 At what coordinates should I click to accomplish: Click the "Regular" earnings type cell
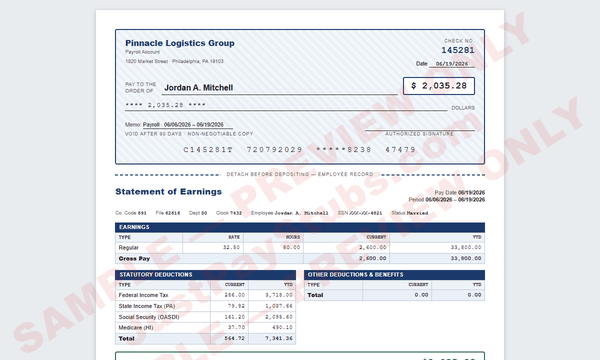coord(129,248)
